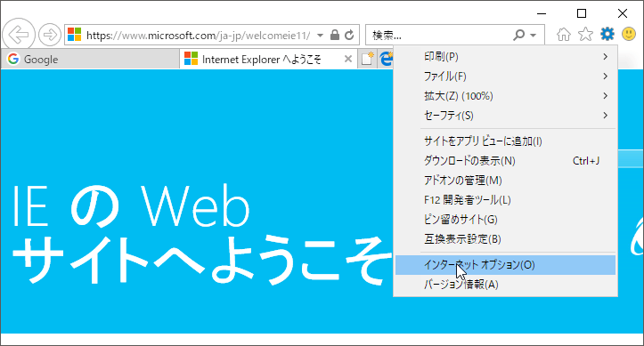Select アドオンの管理(M) from menu

(505, 181)
